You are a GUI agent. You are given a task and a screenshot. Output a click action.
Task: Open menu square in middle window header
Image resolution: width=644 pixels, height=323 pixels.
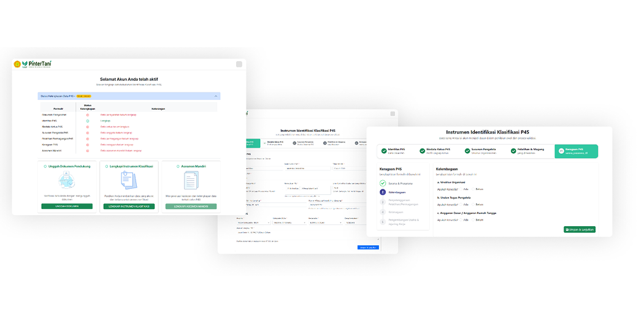393,113
